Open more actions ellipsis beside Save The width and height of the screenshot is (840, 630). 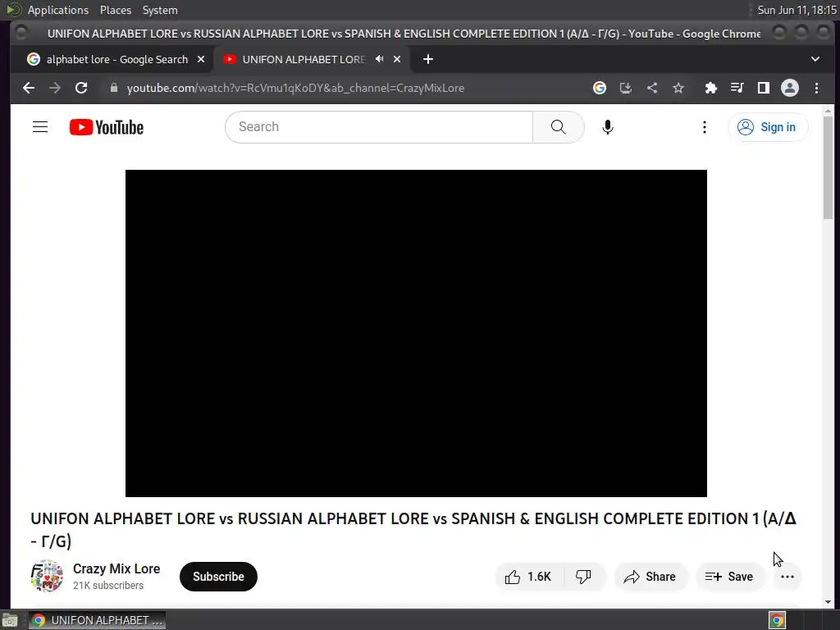tap(787, 577)
